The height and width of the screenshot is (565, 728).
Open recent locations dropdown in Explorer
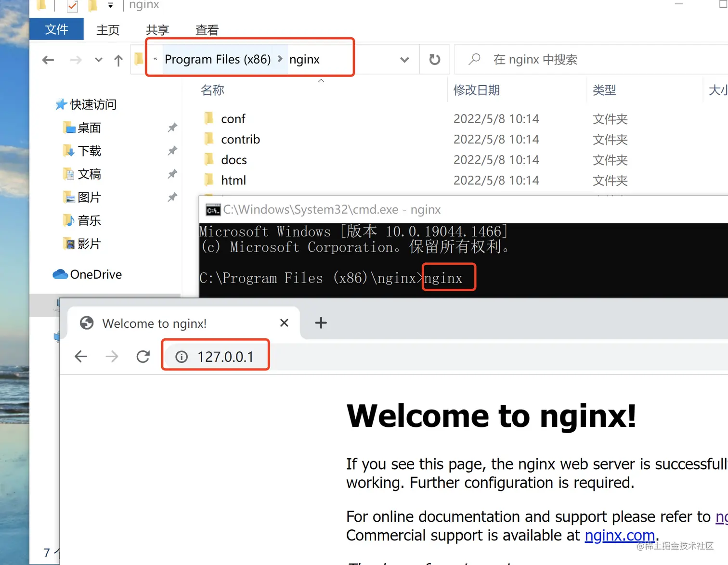(99, 60)
